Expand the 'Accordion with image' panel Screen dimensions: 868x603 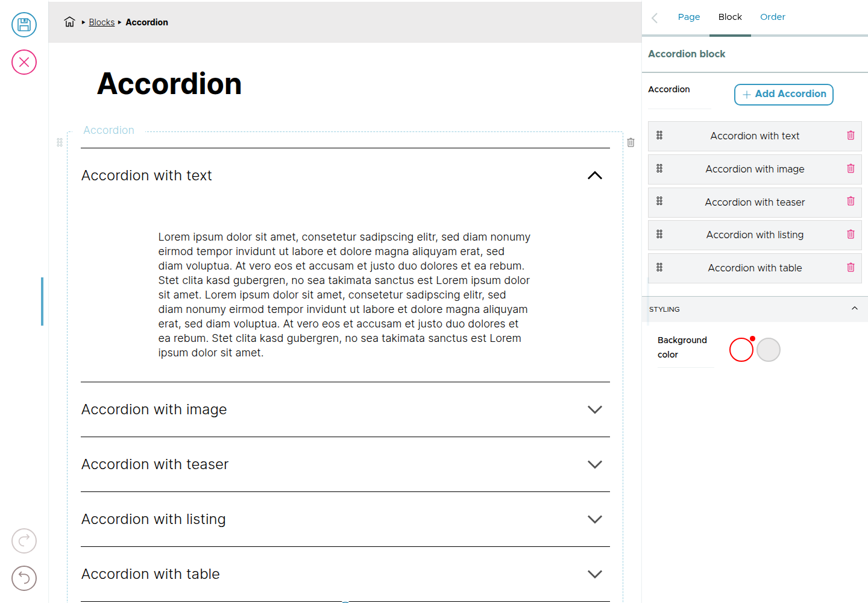pyautogui.click(x=595, y=409)
